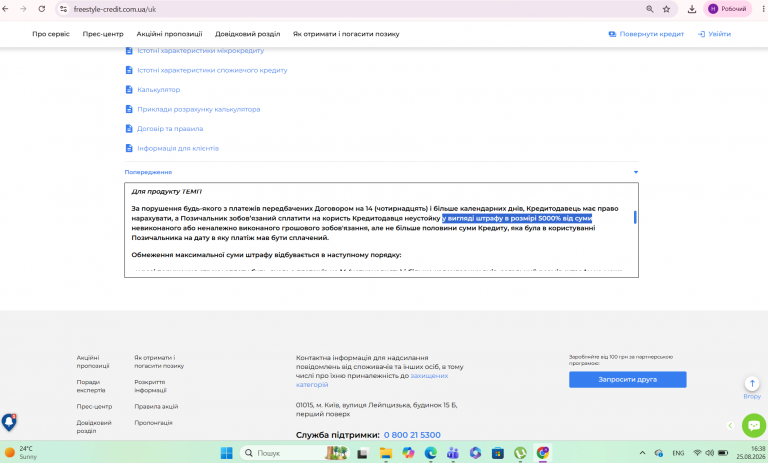Click the taskbar Пошук search box
This screenshot has width=768, height=463.
click(294, 453)
